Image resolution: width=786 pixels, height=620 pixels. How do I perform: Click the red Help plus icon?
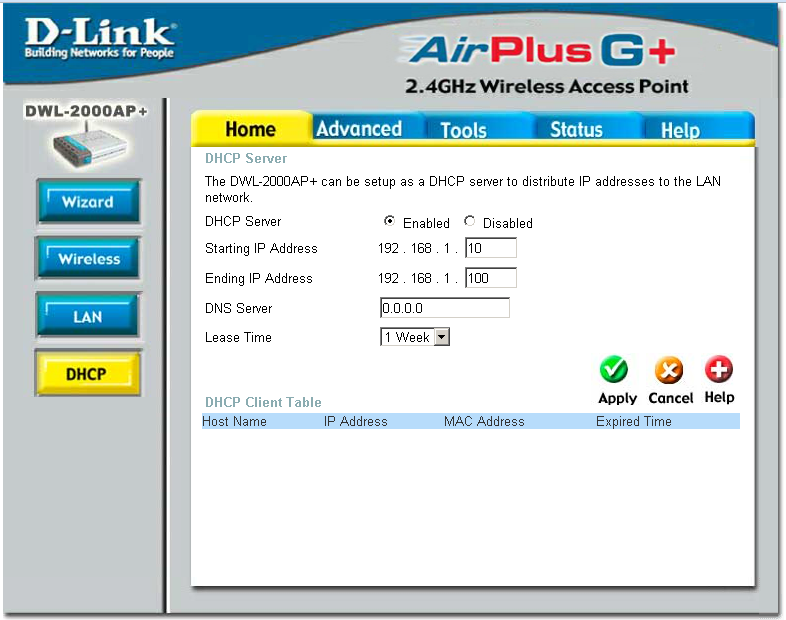pos(718,370)
